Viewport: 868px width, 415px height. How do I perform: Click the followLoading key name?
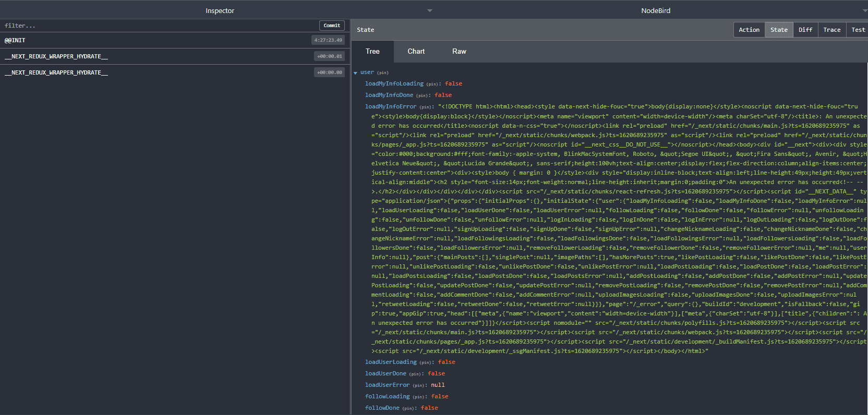[x=388, y=396]
